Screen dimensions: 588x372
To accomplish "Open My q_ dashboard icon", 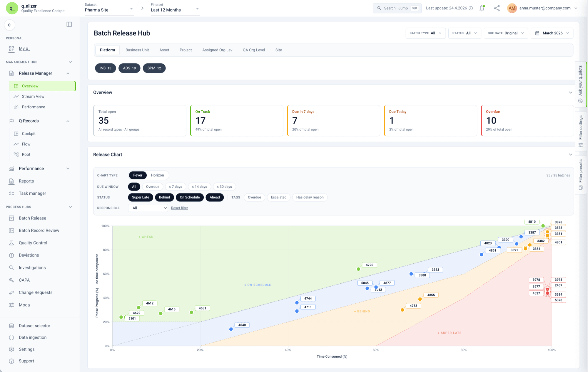I will point(11,49).
